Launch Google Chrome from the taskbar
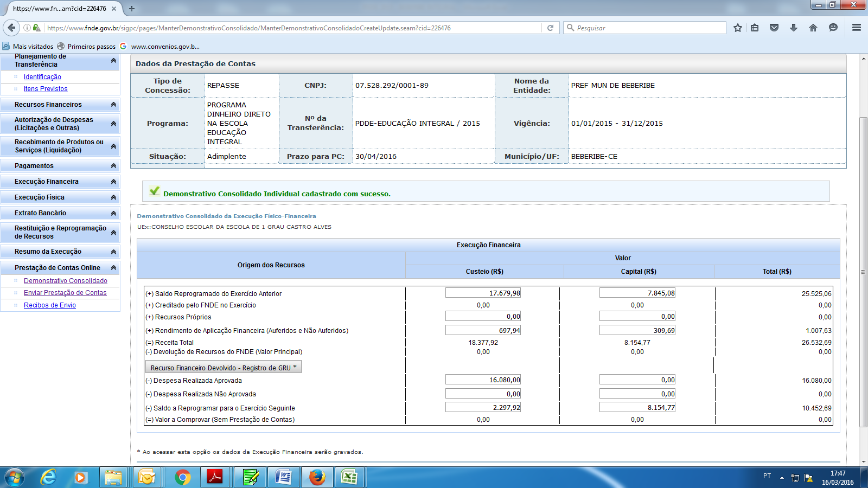 [183, 477]
